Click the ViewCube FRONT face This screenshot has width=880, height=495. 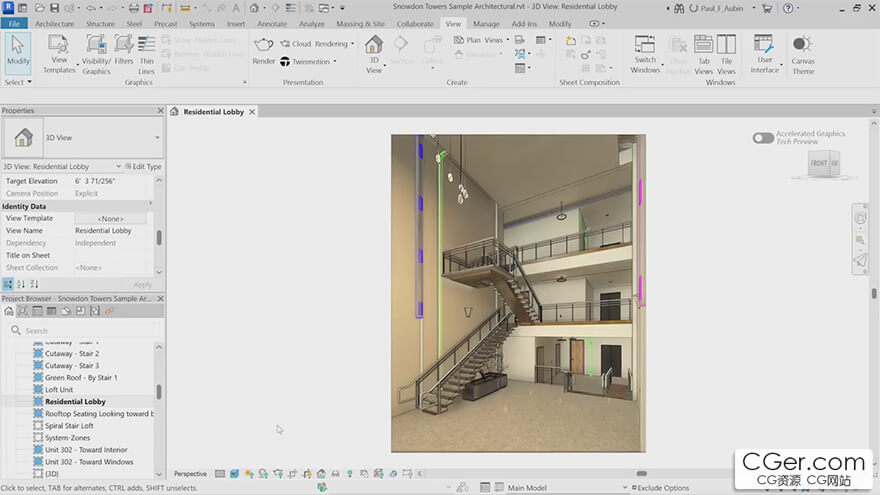point(819,163)
